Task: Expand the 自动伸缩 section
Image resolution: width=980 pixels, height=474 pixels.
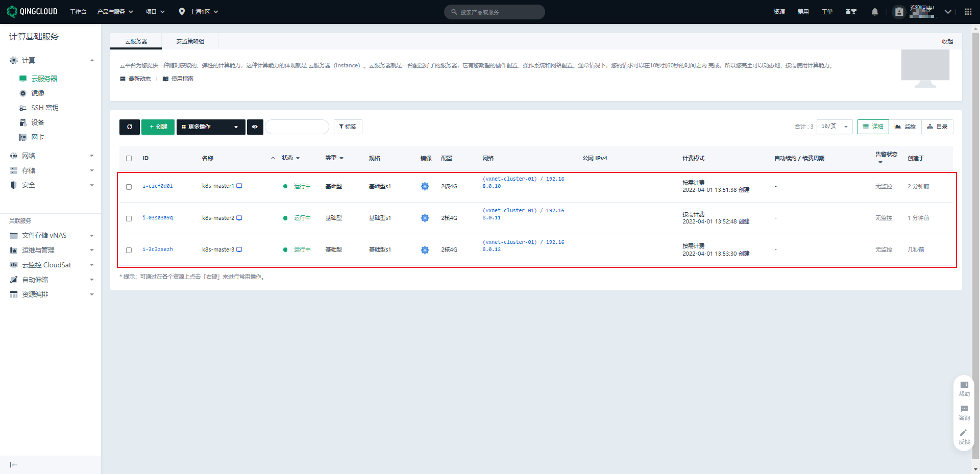Action: click(92, 280)
